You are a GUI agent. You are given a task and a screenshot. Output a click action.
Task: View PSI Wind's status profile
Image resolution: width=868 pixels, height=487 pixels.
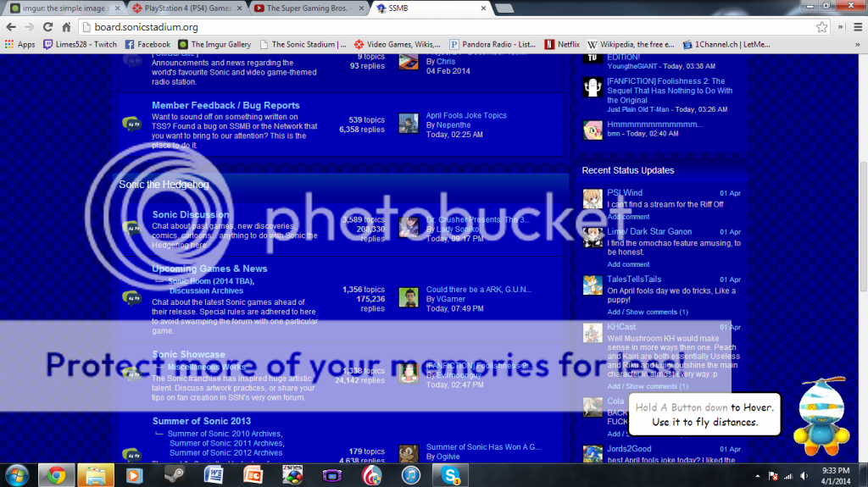pyautogui.click(x=625, y=192)
